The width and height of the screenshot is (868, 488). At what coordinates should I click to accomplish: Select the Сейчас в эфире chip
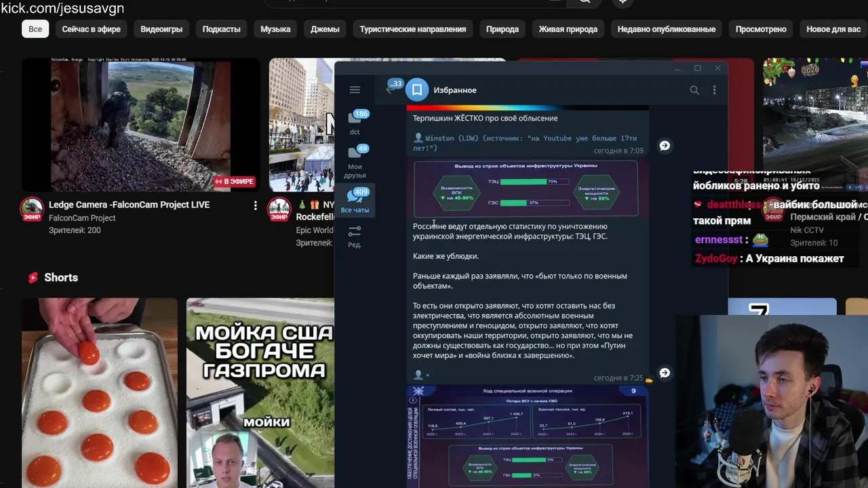[92, 29]
